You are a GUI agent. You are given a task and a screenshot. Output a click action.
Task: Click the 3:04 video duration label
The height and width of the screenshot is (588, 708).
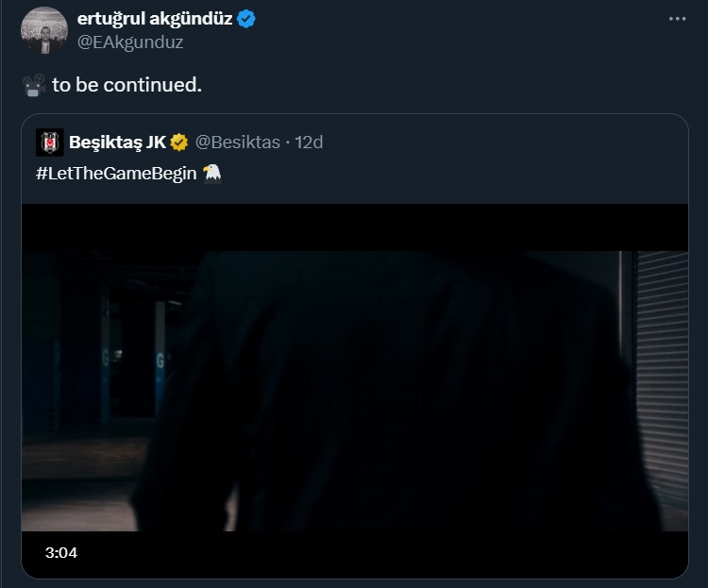point(60,552)
